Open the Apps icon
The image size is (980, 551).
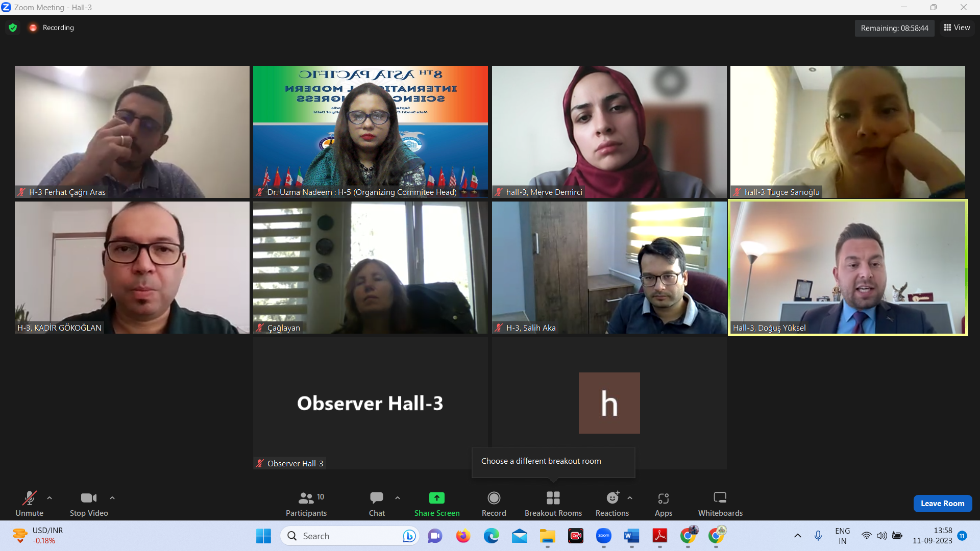click(x=663, y=498)
